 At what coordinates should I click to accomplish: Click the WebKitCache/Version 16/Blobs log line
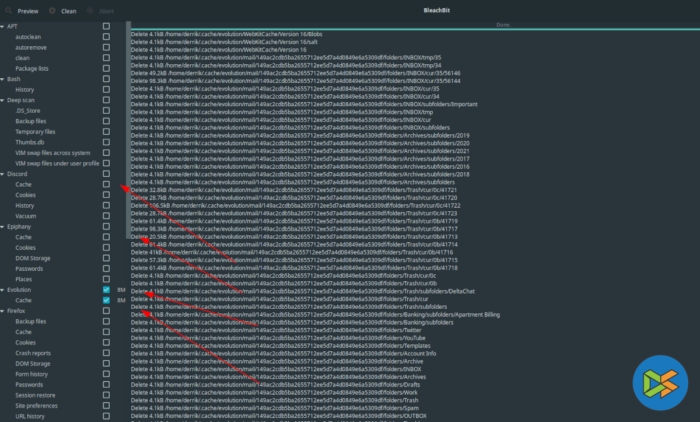(x=226, y=34)
